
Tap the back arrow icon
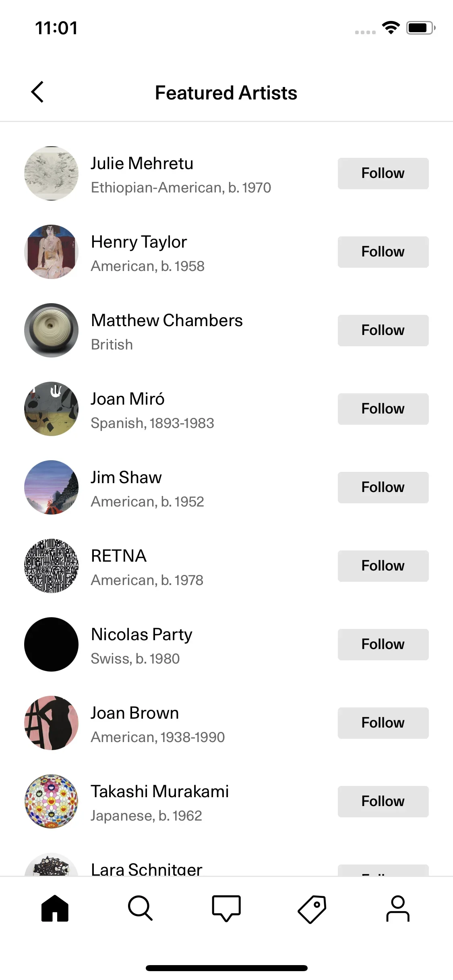pyautogui.click(x=37, y=92)
